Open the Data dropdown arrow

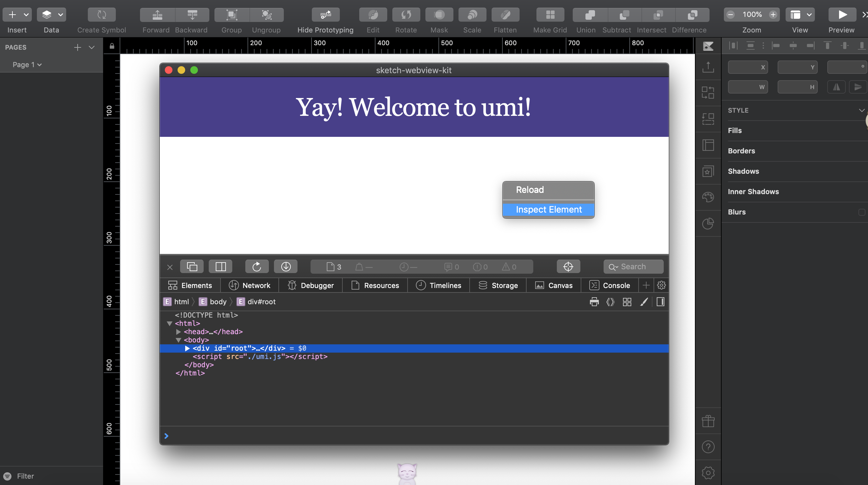61,15
